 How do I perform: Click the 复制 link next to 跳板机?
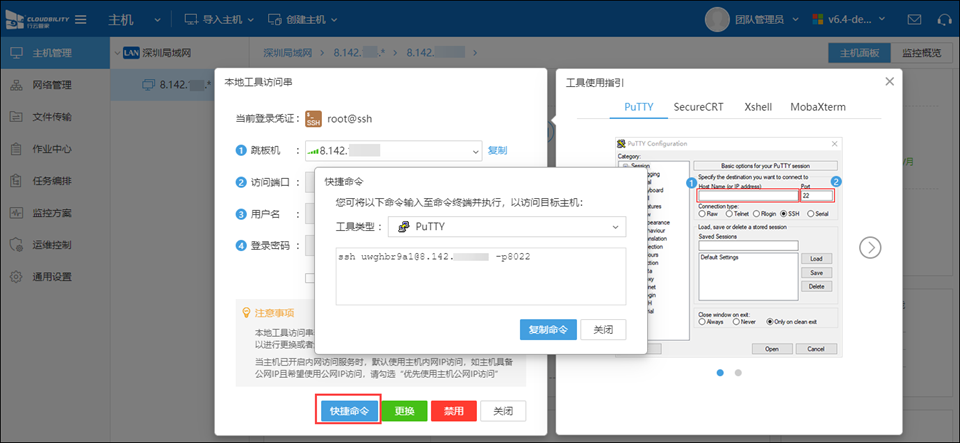pyautogui.click(x=497, y=151)
